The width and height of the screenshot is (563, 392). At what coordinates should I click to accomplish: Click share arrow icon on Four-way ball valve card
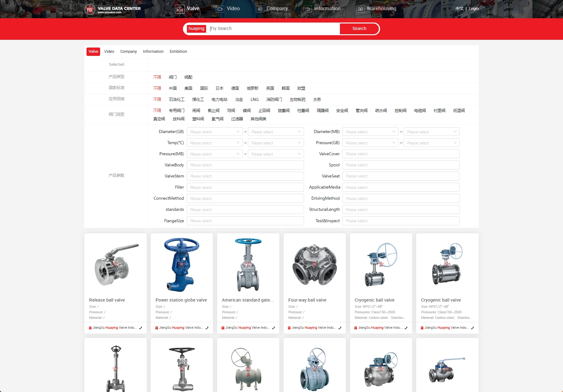(340, 328)
